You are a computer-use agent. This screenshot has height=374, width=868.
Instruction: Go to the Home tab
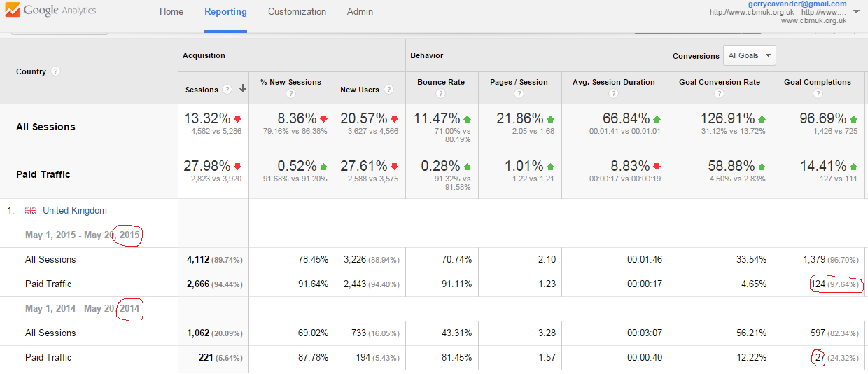pyautogui.click(x=171, y=12)
